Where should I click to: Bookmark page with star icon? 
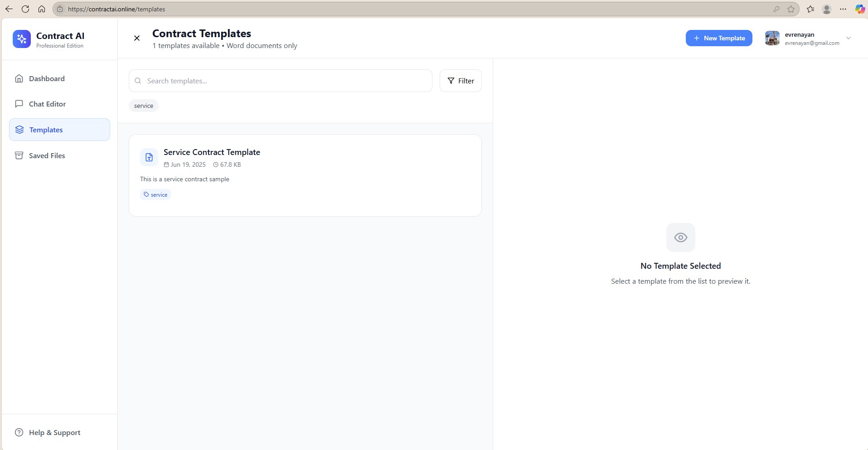791,9
